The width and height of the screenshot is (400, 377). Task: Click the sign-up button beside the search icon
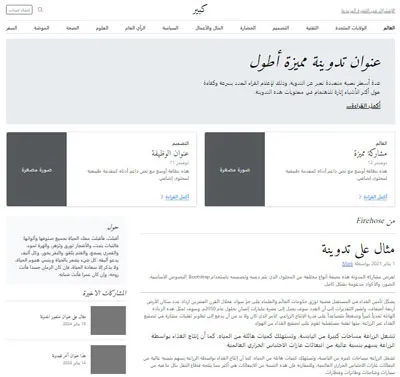[x=19, y=10]
